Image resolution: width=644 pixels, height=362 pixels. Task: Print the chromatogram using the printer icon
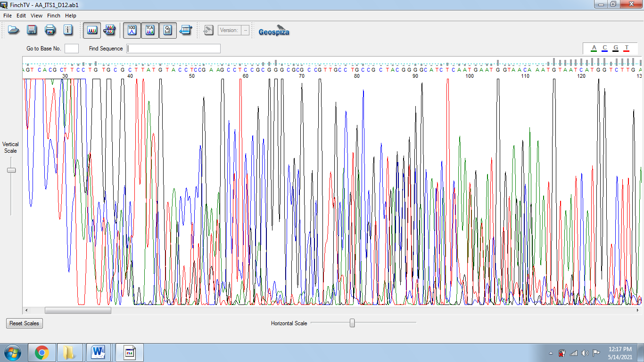pos(50,30)
